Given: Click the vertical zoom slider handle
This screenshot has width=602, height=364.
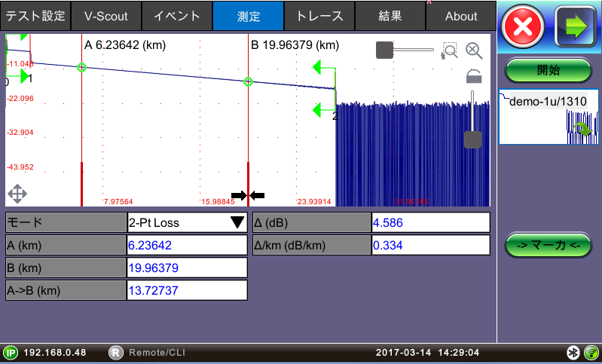Looking at the screenshot, I should [x=472, y=139].
